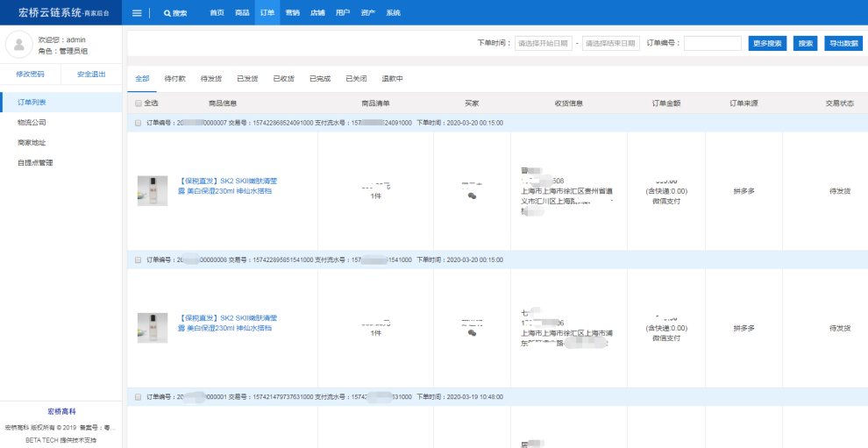Select 物流公司 in the left sidebar
This screenshot has height=448, width=868.
pos(32,123)
